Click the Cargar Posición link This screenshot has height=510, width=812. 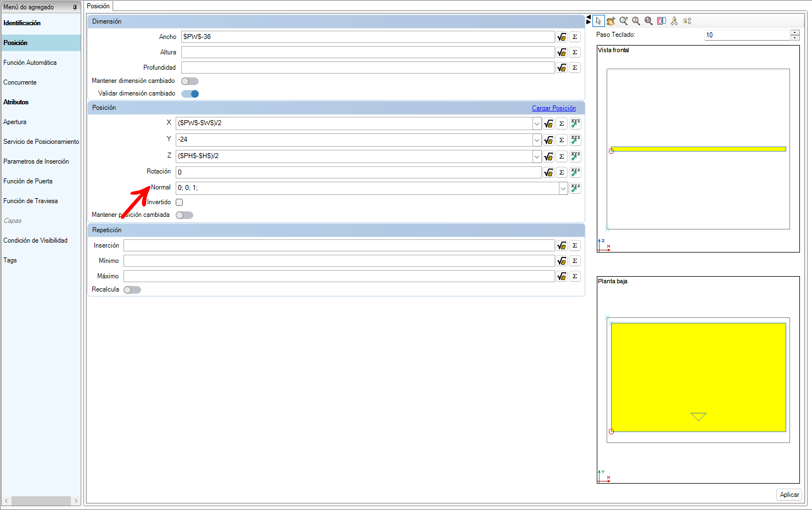[554, 108]
